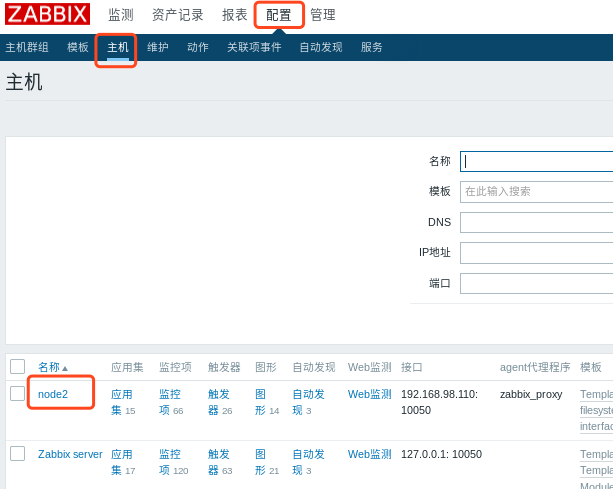Open node2 Web监测 link
Screen dimensions: 613x489
[x=369, y=394]
